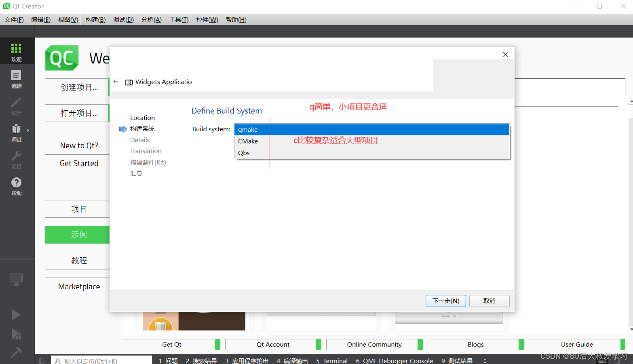Build project with the hammer icon
Image resolution: width=633 pixels, height=364 pixels.
click(x=16, y=352)
